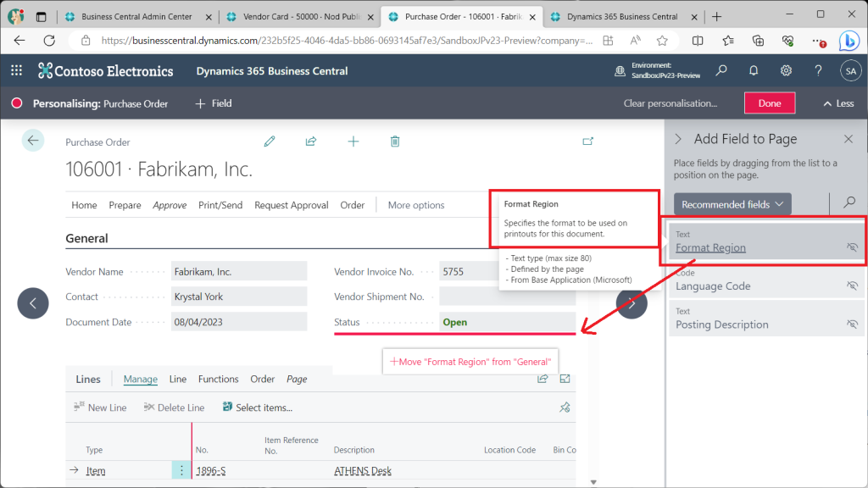Click New Line in Lines
Viewport: 868px width, 488px height.
point(100,408)
